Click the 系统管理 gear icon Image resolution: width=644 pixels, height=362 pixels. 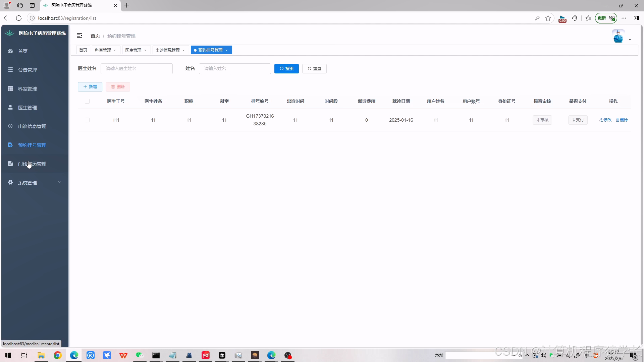click(10, 182)
